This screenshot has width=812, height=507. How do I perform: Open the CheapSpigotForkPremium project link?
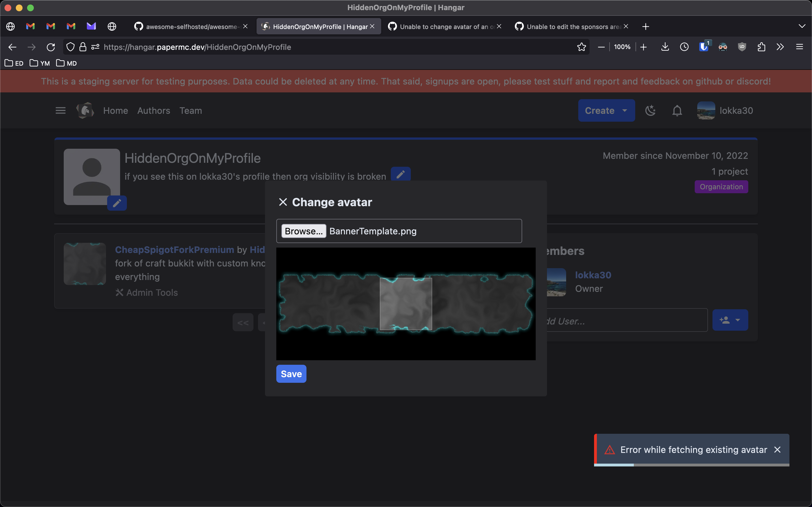pos(175,250)
